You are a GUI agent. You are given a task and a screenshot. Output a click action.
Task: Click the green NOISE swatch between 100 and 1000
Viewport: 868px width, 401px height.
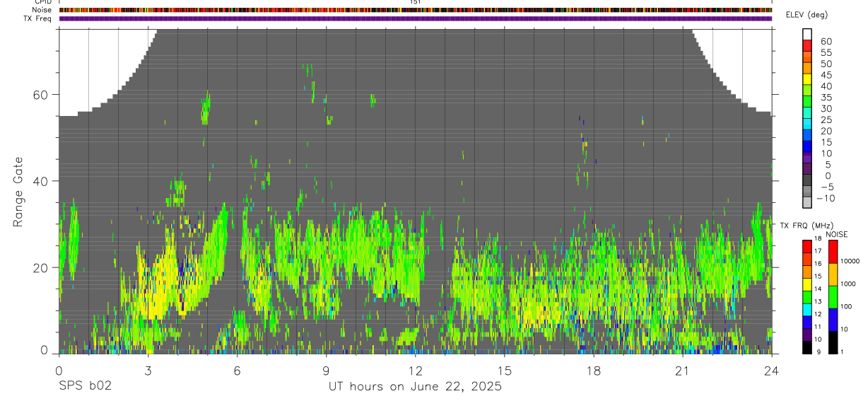pyautogui.click(x=832, y=297)
